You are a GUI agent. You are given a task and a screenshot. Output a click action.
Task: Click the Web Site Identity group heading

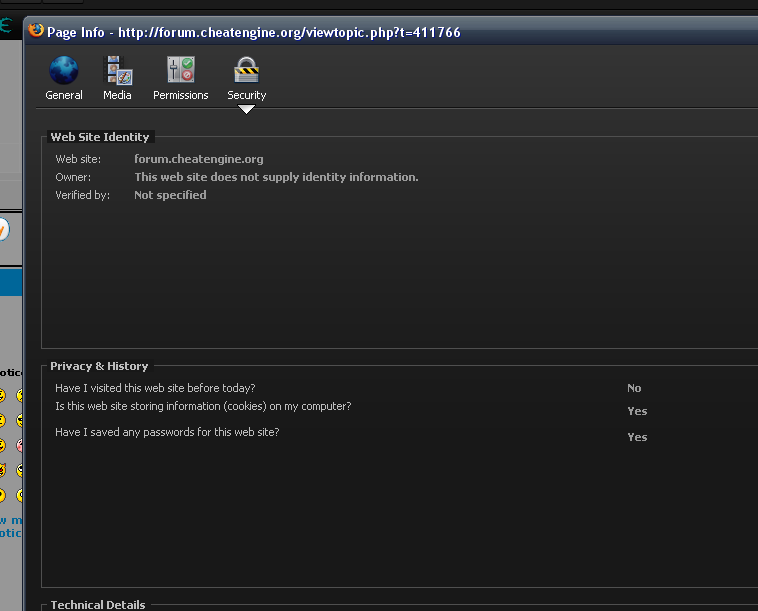pyautogui.click(x=100, y=137)
